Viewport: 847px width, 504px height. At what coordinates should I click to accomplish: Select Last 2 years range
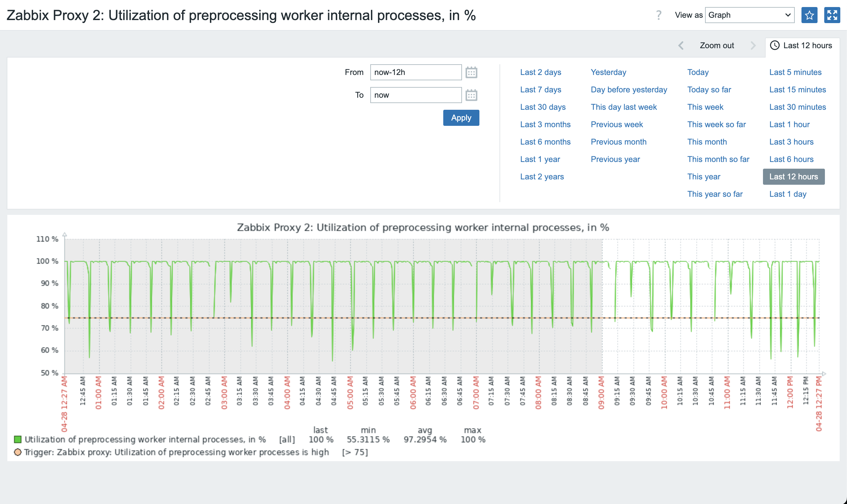[542, 177]
